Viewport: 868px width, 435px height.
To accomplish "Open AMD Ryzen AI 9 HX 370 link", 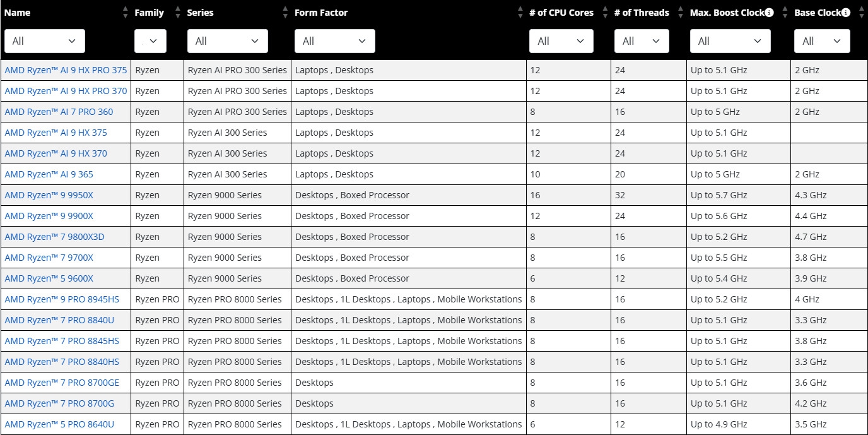I will click(x=56, y=153).
